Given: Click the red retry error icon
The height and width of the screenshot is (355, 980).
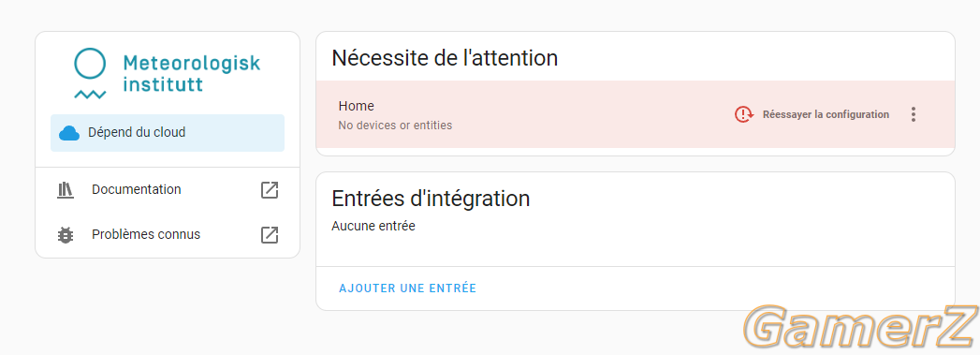Looking at the screenshot, I should (744, 114).
